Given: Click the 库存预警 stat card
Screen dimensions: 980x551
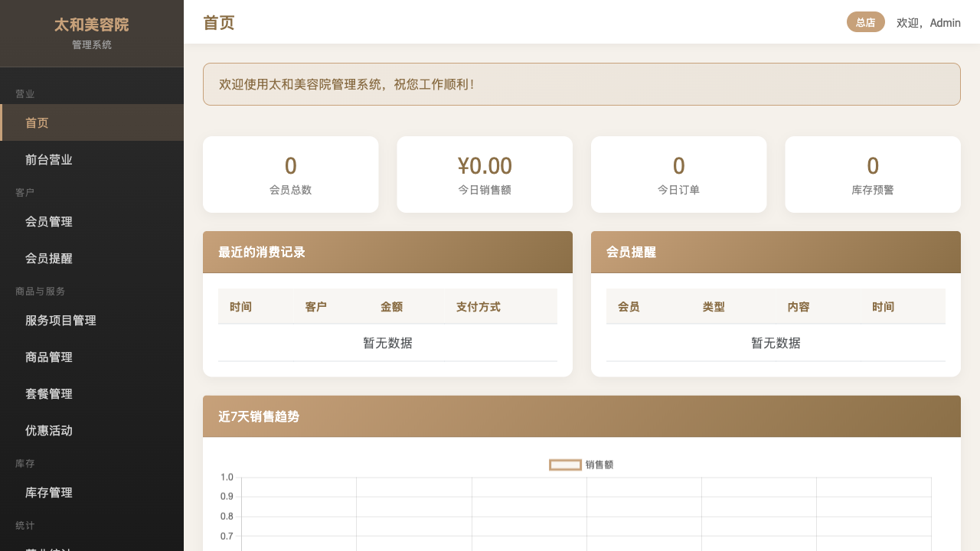Looking at the screenshot, I should [873, 174].
